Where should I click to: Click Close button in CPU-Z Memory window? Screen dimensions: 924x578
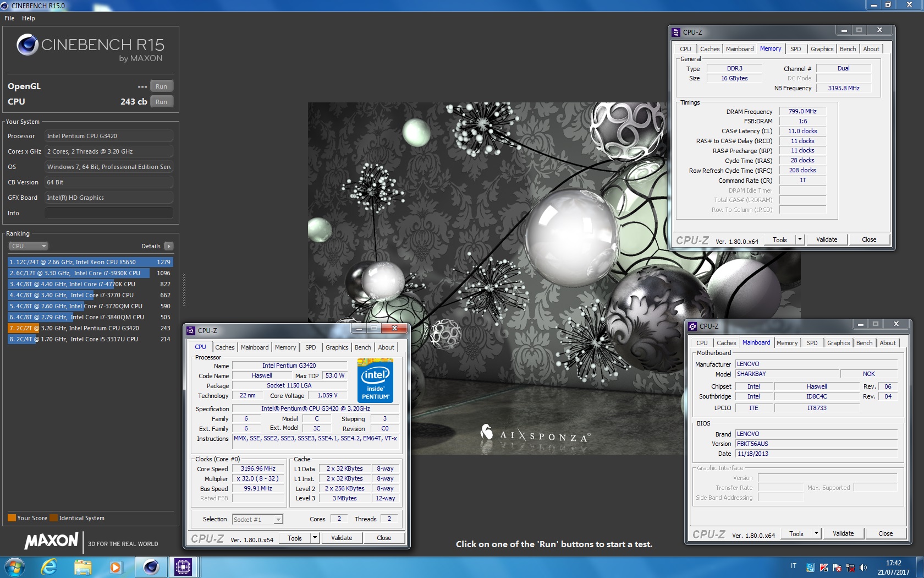869,239
